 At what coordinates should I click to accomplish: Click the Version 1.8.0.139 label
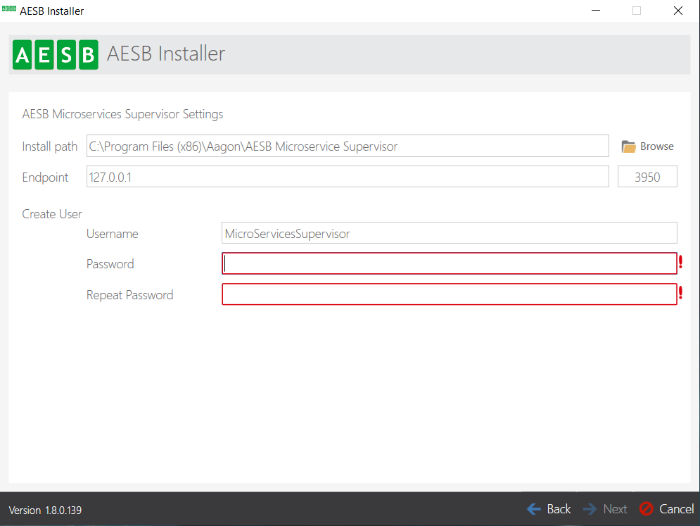click(45, 510)
